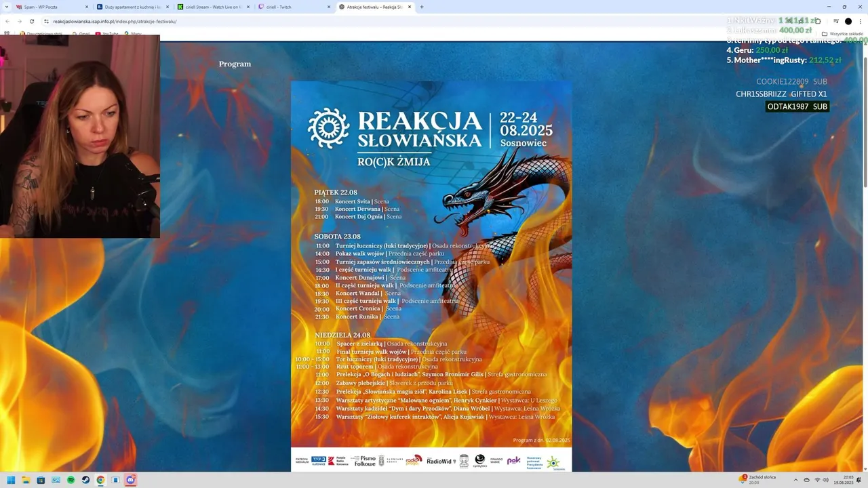Click the Pismo Folkowe logo

click(363, 461)
